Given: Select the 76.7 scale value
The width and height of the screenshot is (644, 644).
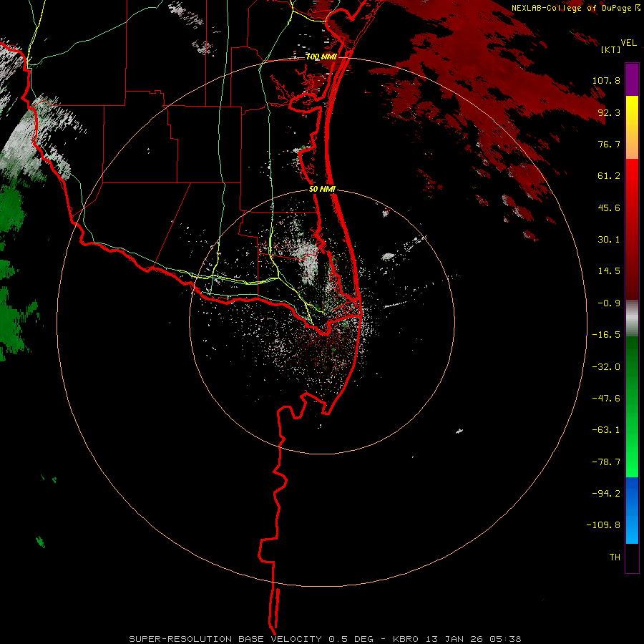Looking at the screenshot, I should pos(609,144).
